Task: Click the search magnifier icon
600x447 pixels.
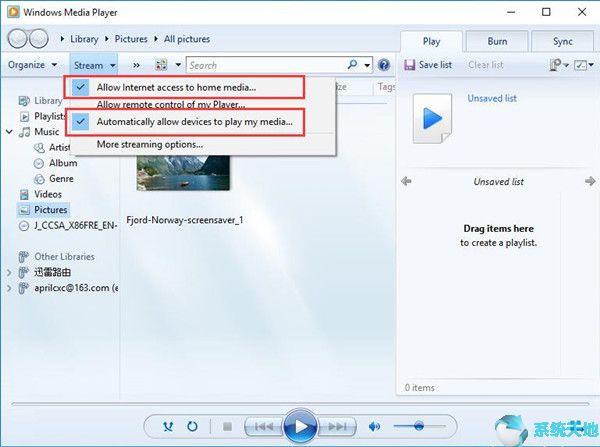Action: coord(352,65)
